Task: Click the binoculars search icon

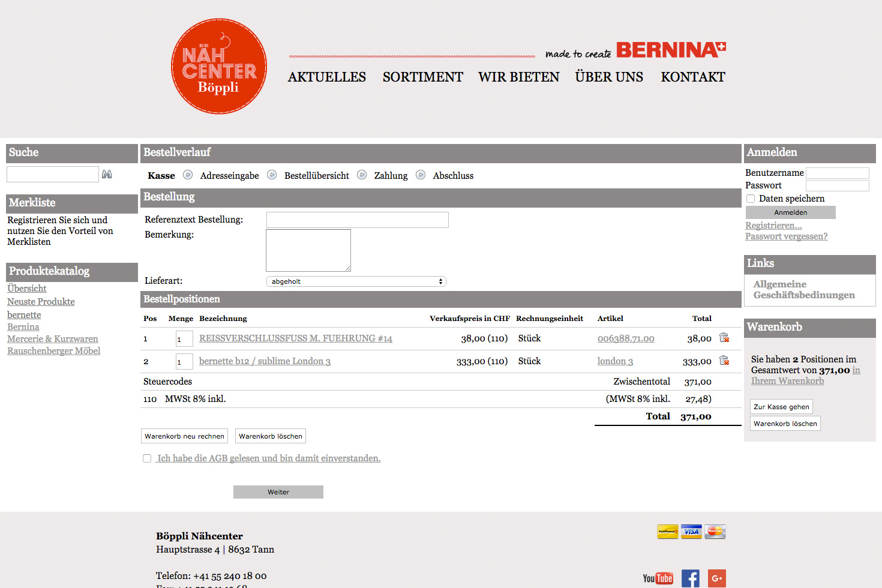Action: pyautogui.click(x=107, y=174)
